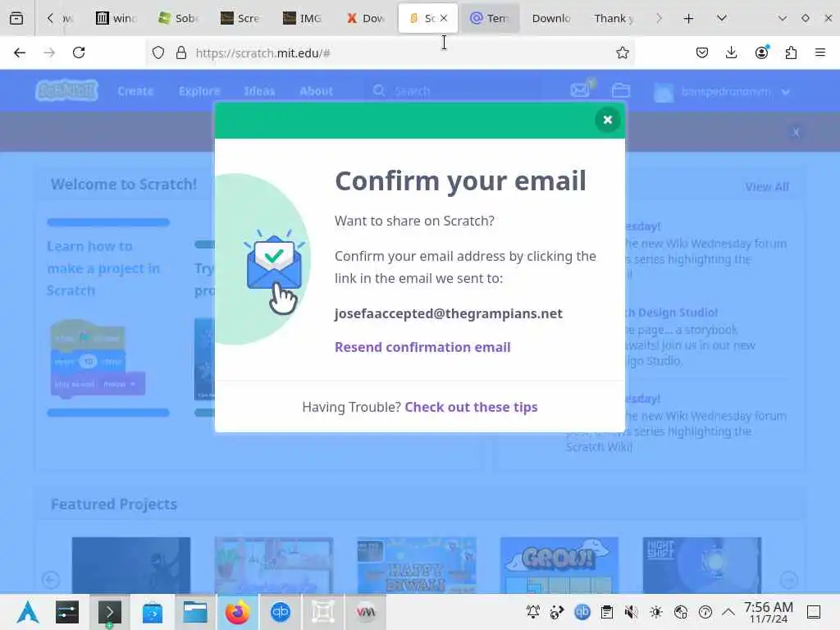Screen dimensions: 840x630
Task: Switch to the 'IMG' browser tab
Action: pyautogui.click(x=304, y=18)
